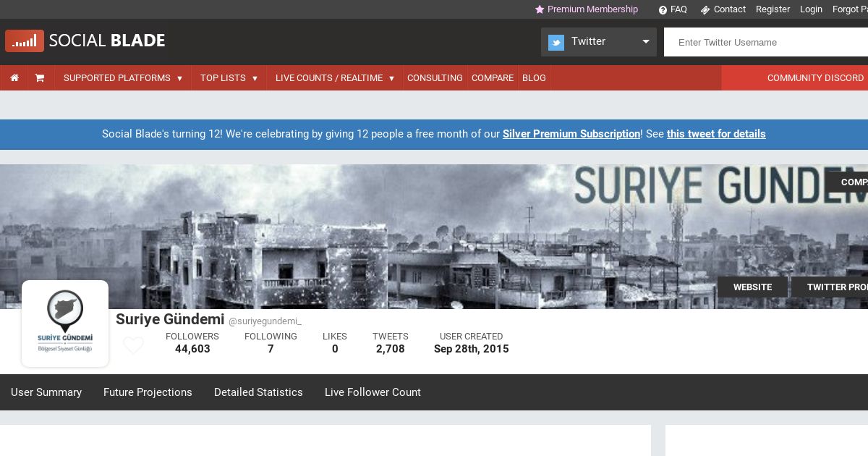This screenshot has height=456, width=868.
Task: Favorite the profile with the heart icon
Action: [133, 345]
